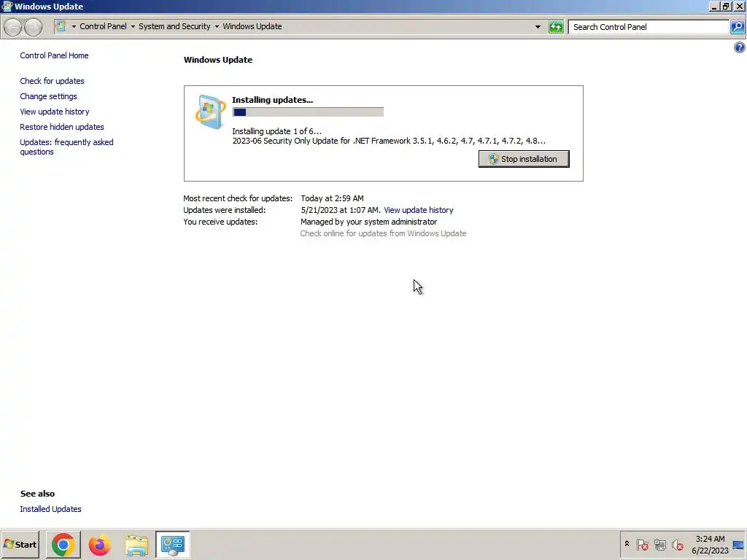The height and width of the screenshot is (560, 747).
Task: Show hidden tray icons arrow
Action: [627, 544]
